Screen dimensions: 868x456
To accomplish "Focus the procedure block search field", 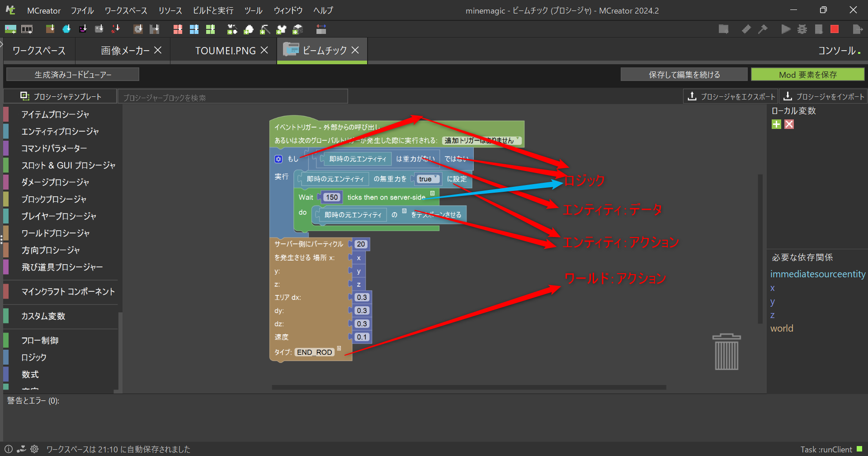I will pos(233,97).
